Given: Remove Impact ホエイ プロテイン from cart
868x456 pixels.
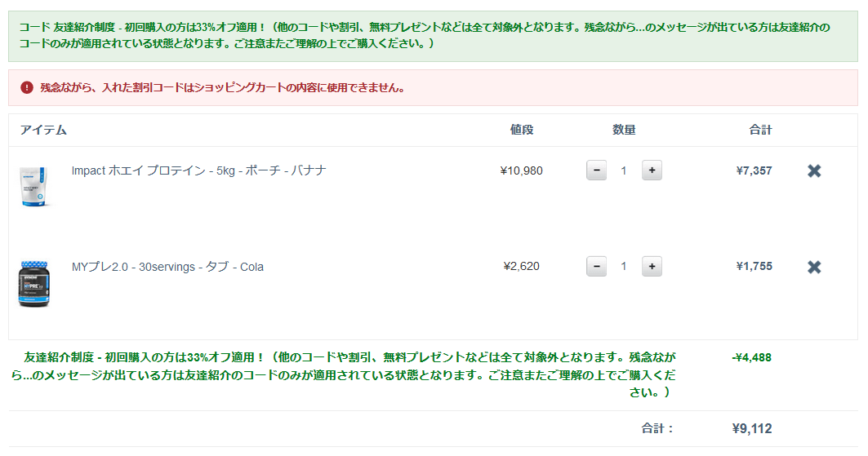Looking at the screenshot, I should tap(814, 170).
